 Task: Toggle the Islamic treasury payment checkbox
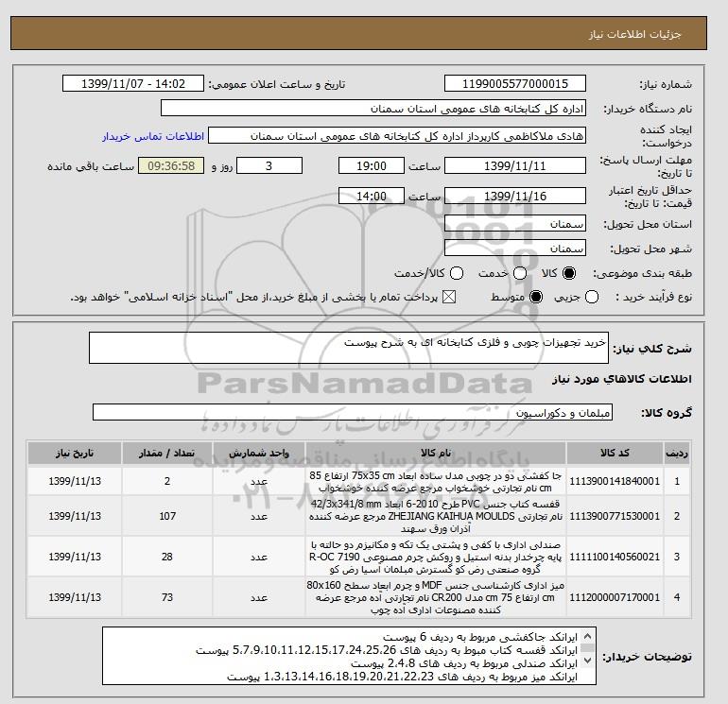(449, 297)
